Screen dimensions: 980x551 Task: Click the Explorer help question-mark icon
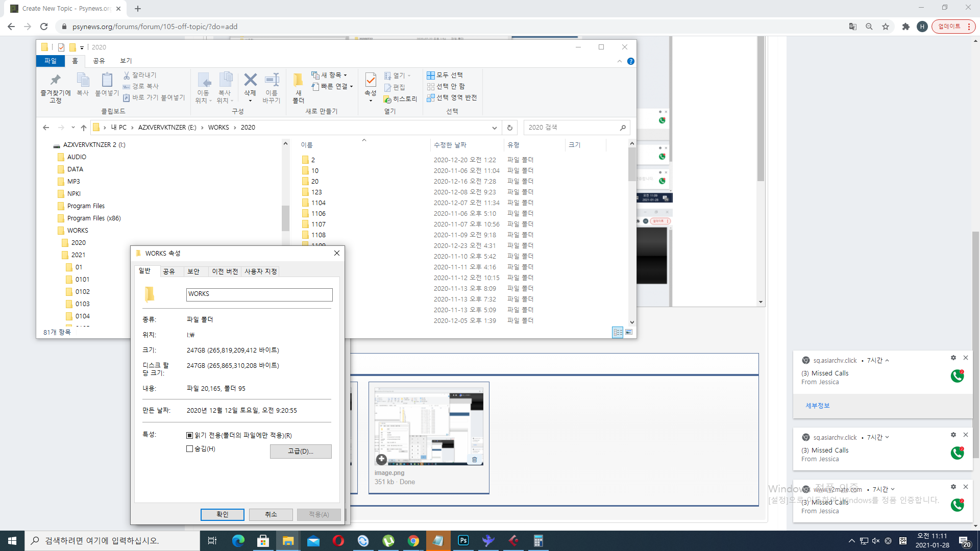click(631, 61)
